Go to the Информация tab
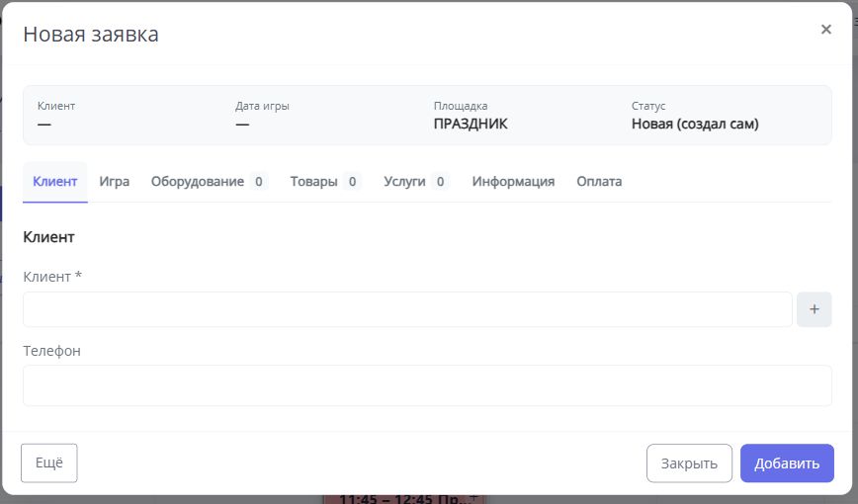Image resolution: width=858 pixels, height=504 pixels. 513,182
